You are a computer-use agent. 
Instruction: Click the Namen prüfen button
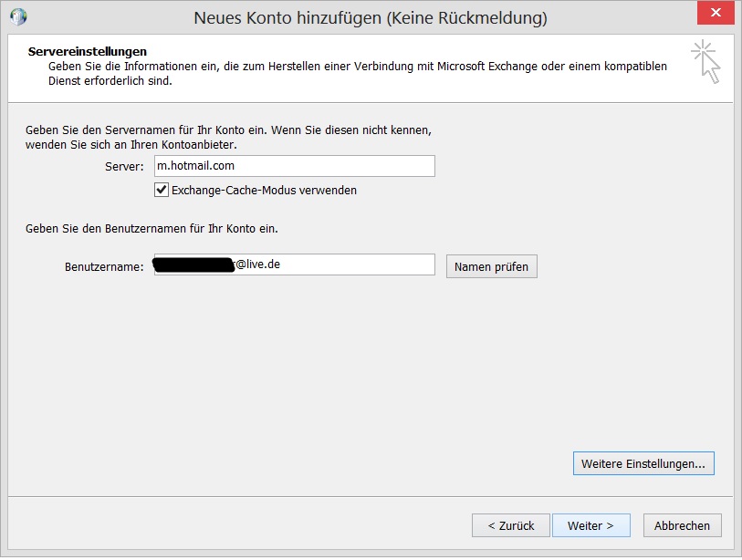tap(491, 266)
